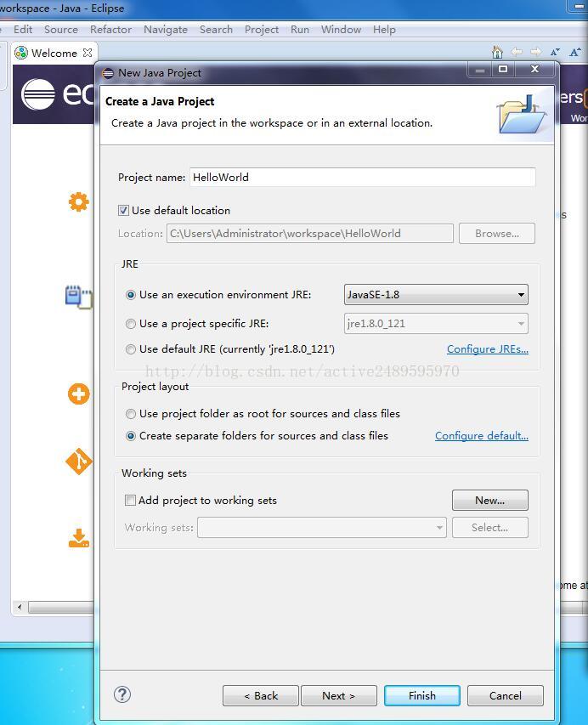Open the Refactor menu

point(111,30)
